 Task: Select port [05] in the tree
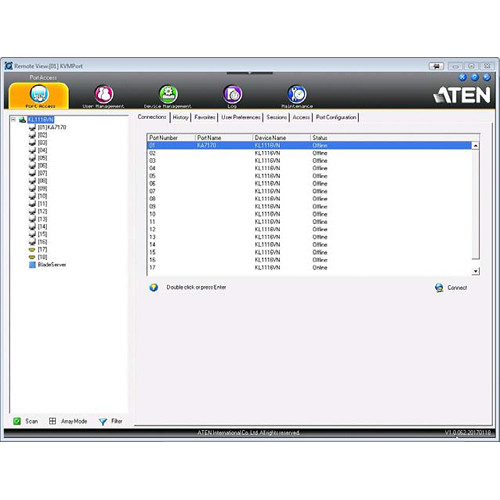coord(42,158)
